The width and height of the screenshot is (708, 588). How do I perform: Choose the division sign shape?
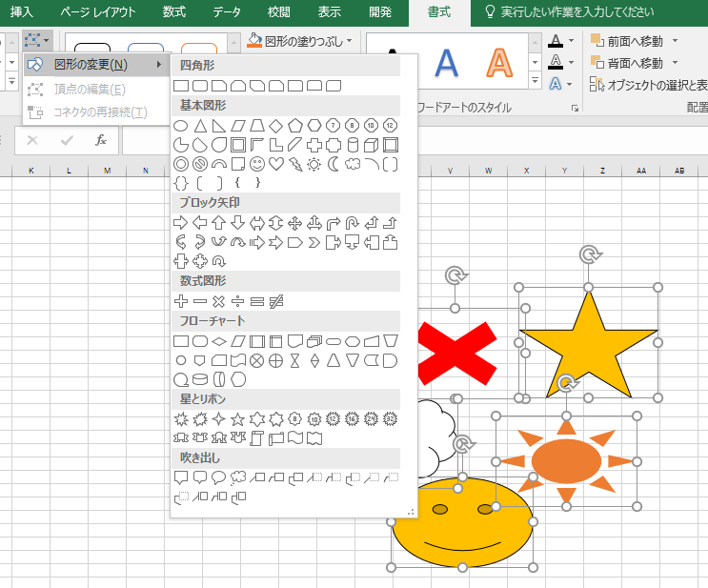coord(237,301)
